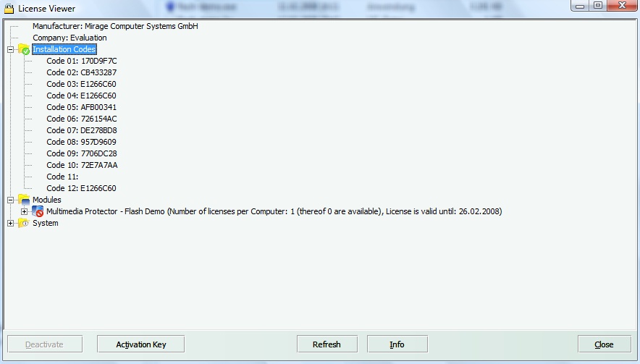Viewport: 640px width, 364px height.
Task: Click the System folder icon
Action: pyautogui.click(x=24, y=224)
